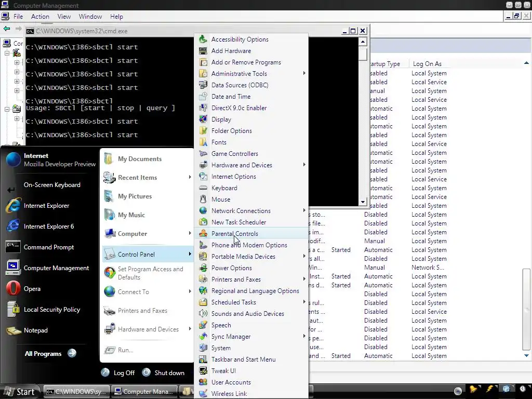This screenshot has width=532, height=399.
Task: Open All Programs list
Action: (x=50, y=353)
